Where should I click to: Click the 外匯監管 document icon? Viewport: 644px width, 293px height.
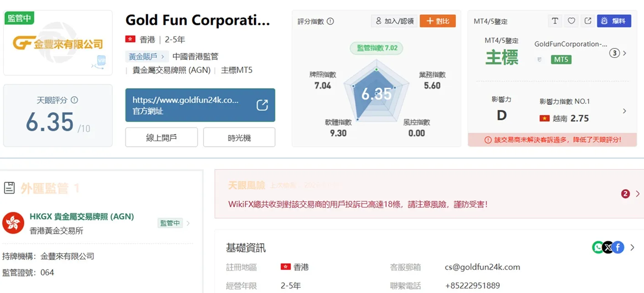tap(9, 188)
